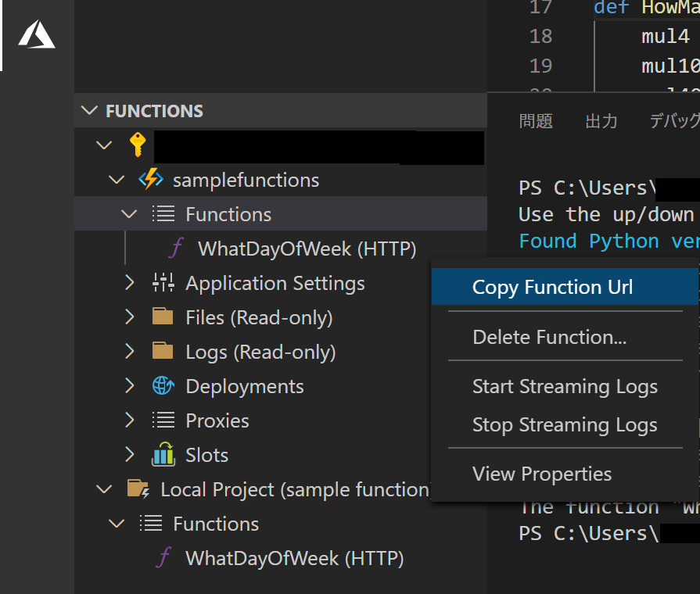Collapse the samplefunctions app node
This screenshot has width=700, height=594.
click(117, 180)
